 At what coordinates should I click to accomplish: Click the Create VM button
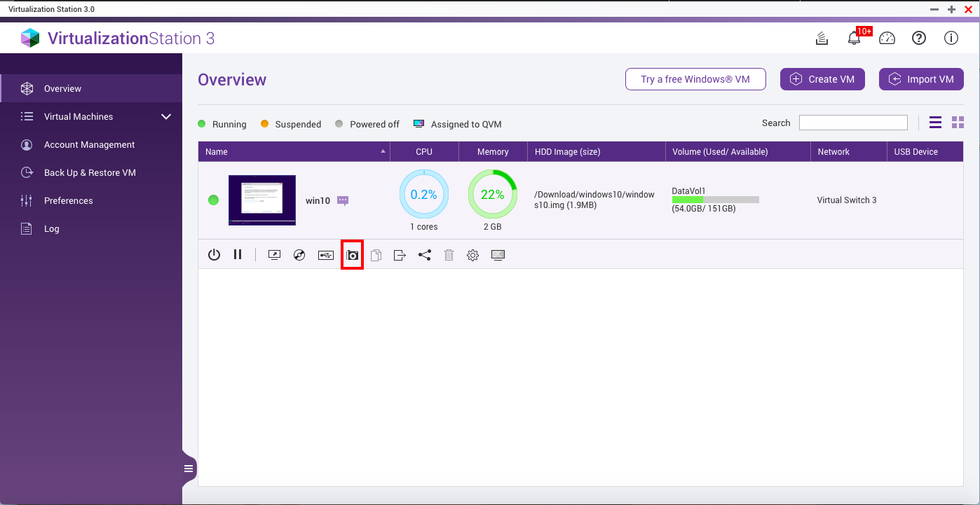822,79
